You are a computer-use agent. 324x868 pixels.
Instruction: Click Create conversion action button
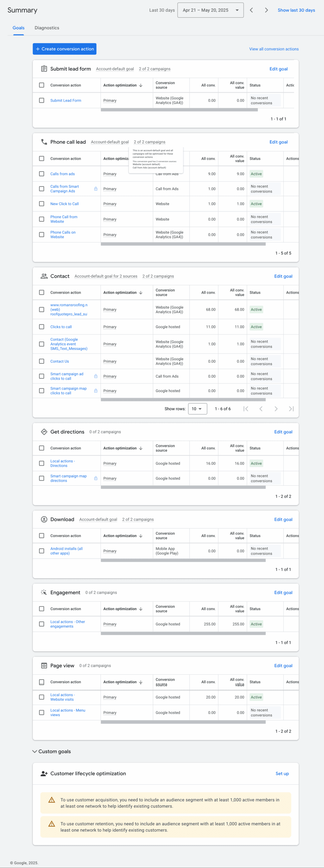click(x=64, y=49)
